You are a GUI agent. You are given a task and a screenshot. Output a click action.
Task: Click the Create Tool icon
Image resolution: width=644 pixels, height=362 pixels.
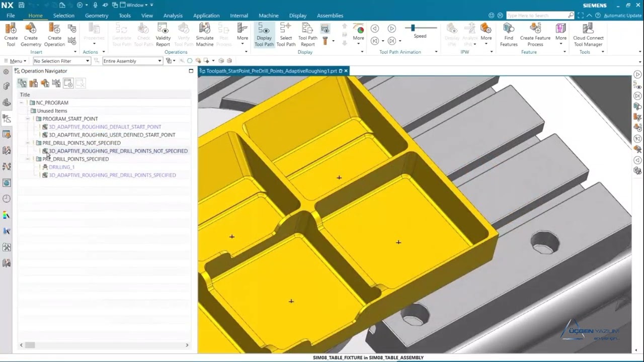11,34
